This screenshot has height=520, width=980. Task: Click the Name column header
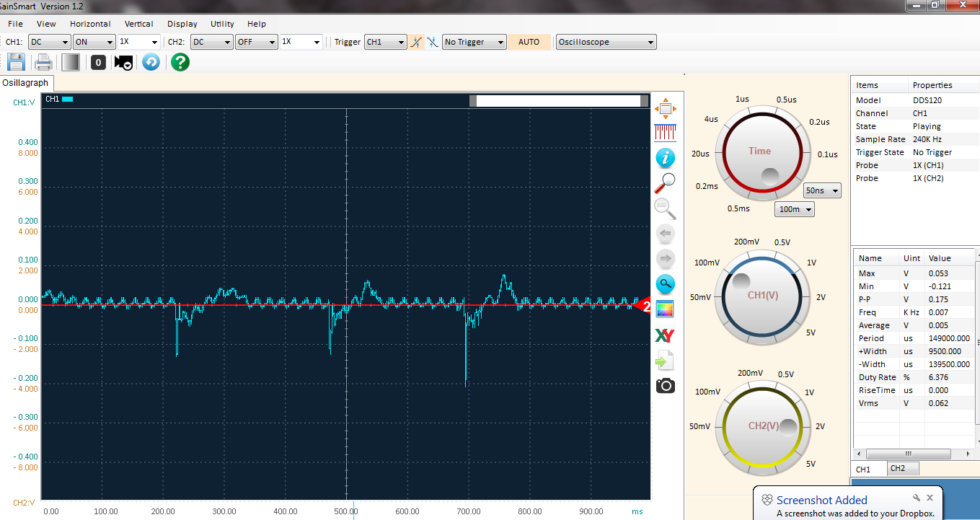tap(877, 258)
